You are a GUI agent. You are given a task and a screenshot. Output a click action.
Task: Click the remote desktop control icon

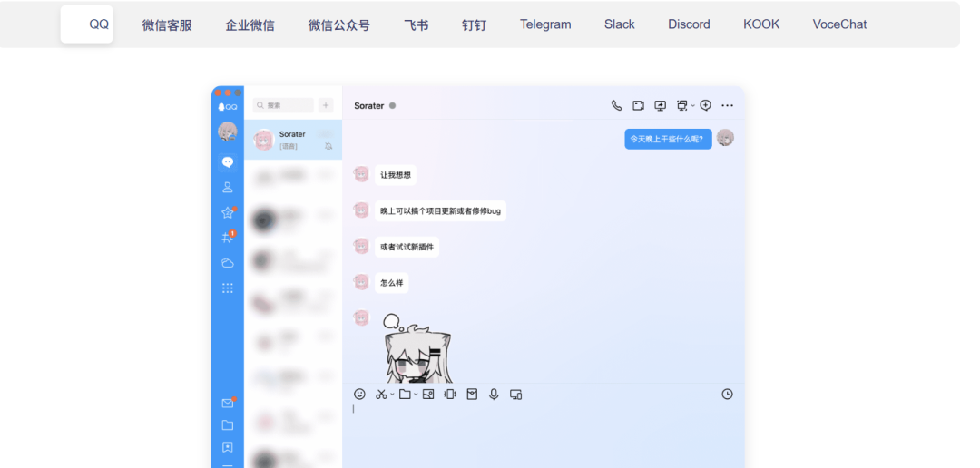coord(681,105)
